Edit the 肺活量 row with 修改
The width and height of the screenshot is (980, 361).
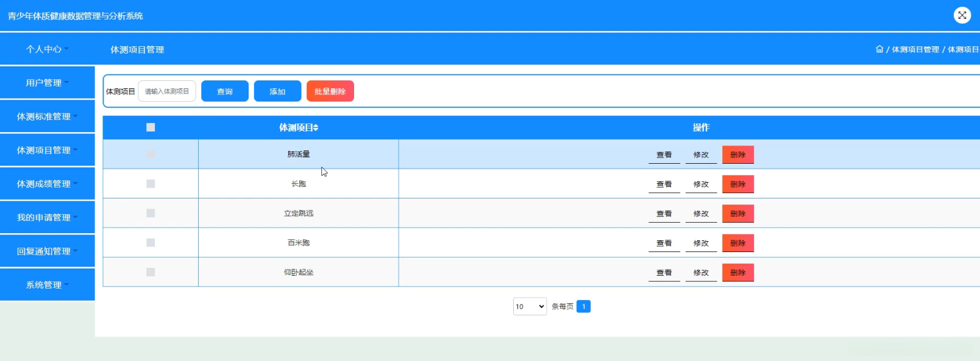pyautogui.click(x=701, y=155)
